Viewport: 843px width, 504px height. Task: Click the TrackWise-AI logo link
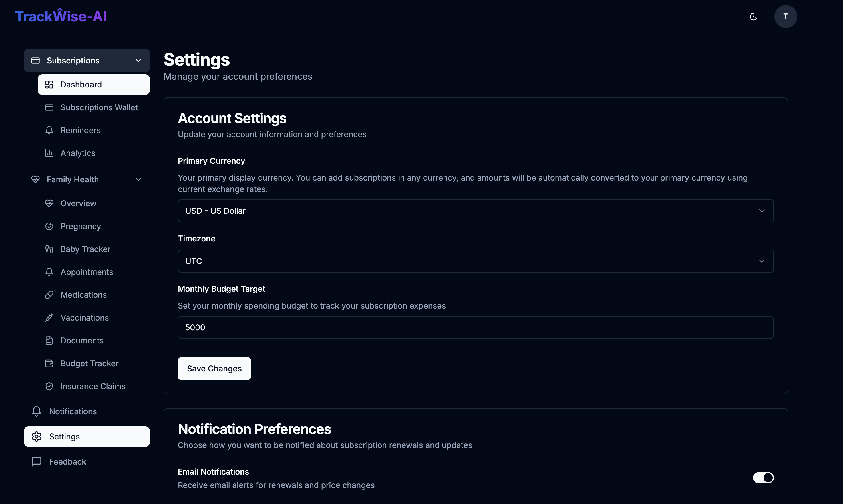tap(61, 17)
